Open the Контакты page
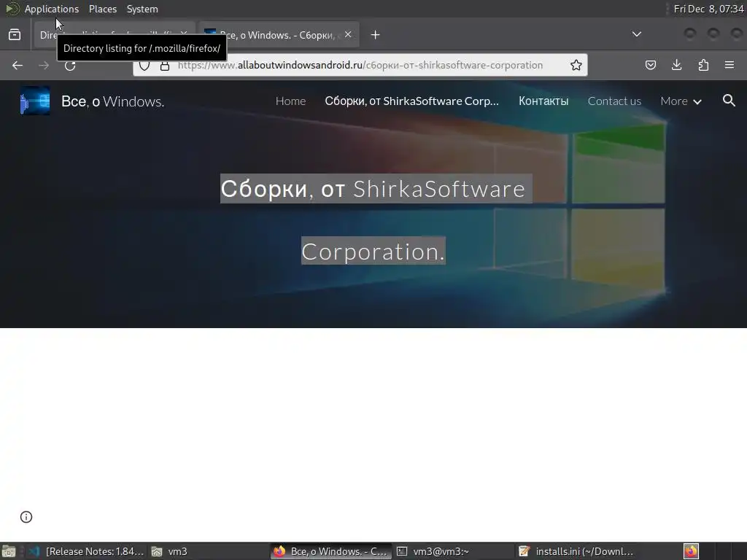This screenshot has height=560, width=747. (x=543, y=101)
